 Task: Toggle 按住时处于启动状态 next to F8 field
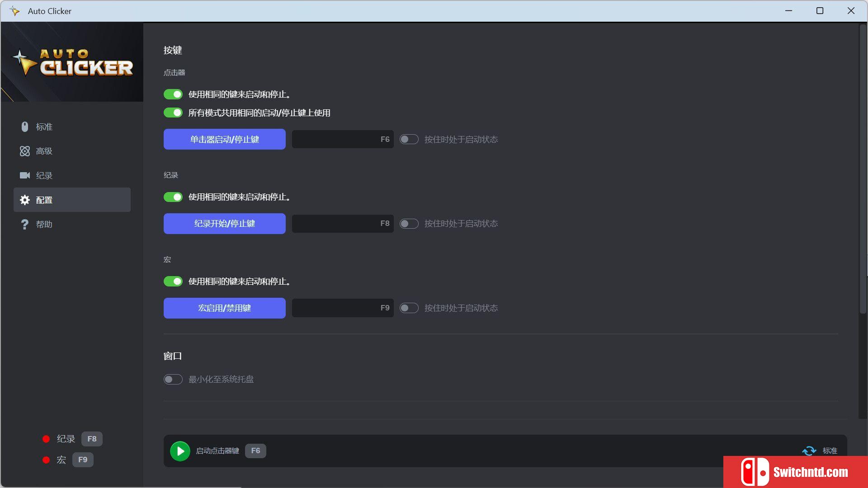[x=409, y=224]
